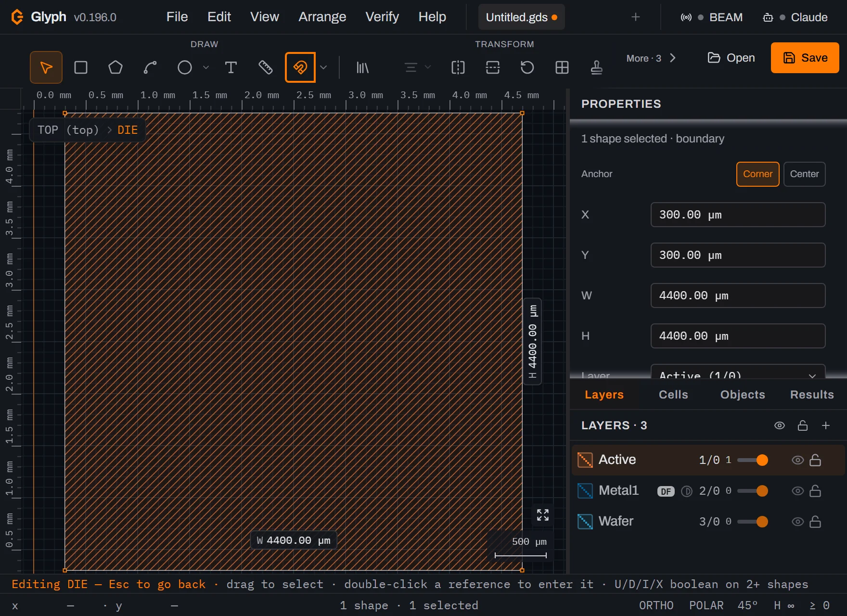
Task: Click the array grid transform icon
Action: click(x=562, y=67)
